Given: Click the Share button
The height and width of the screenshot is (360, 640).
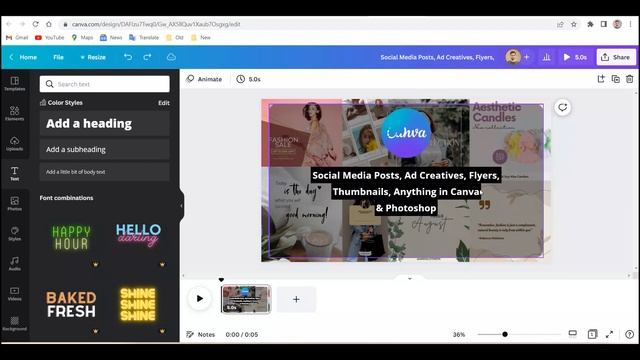Looking at the screenshot, I should coord(616,57).
